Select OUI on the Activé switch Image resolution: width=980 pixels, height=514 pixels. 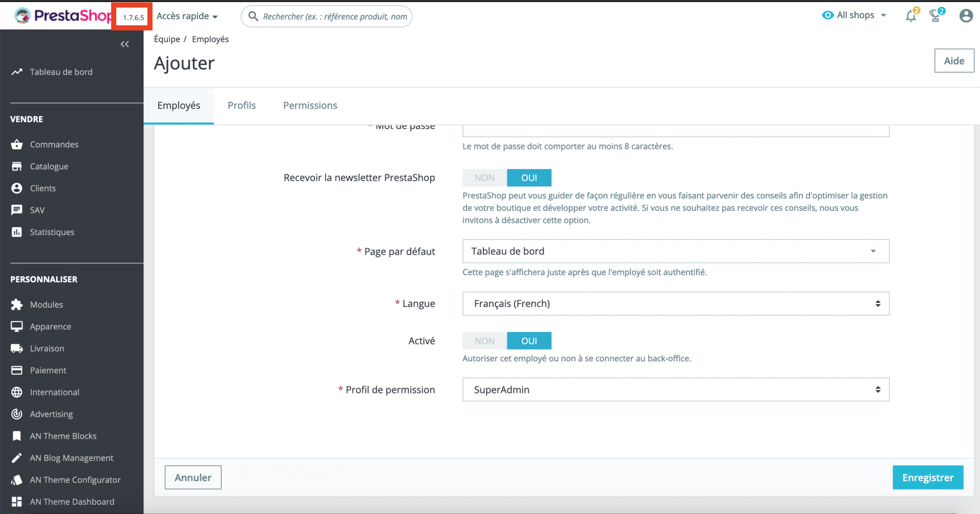coord(529,341)
